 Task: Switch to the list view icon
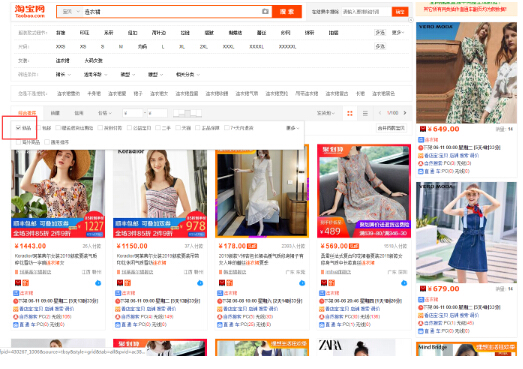pyautogui.click(x=365, y=113)
